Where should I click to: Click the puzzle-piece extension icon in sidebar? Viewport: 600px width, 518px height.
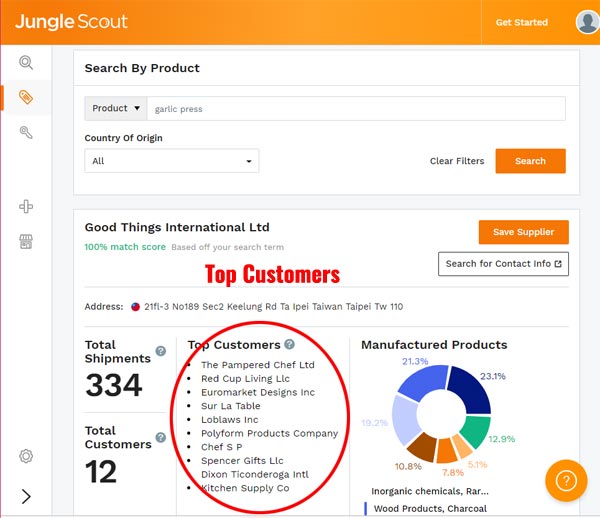pos(26,207)
